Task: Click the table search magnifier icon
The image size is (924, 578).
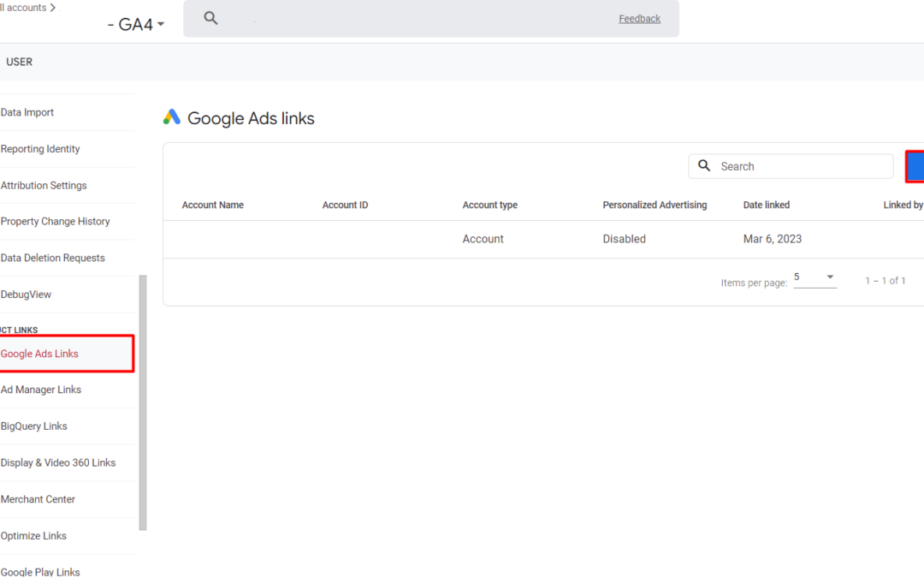Action: (x=704, y=166)
